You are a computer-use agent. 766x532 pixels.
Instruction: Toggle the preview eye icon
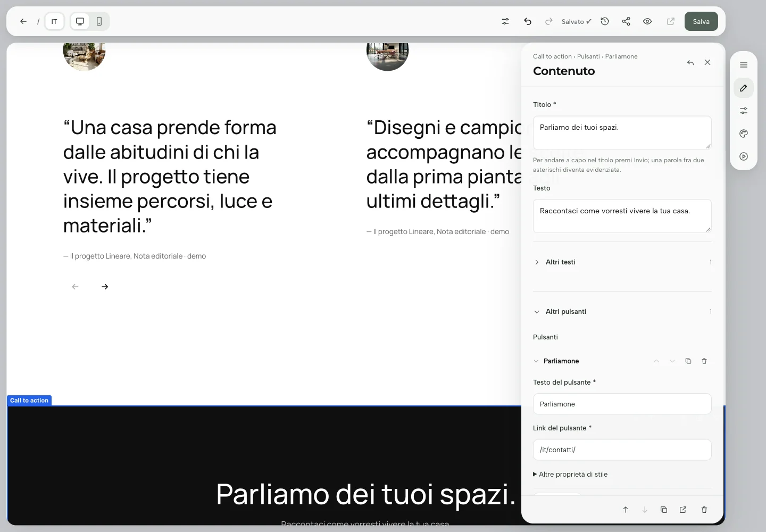[647, 21]
